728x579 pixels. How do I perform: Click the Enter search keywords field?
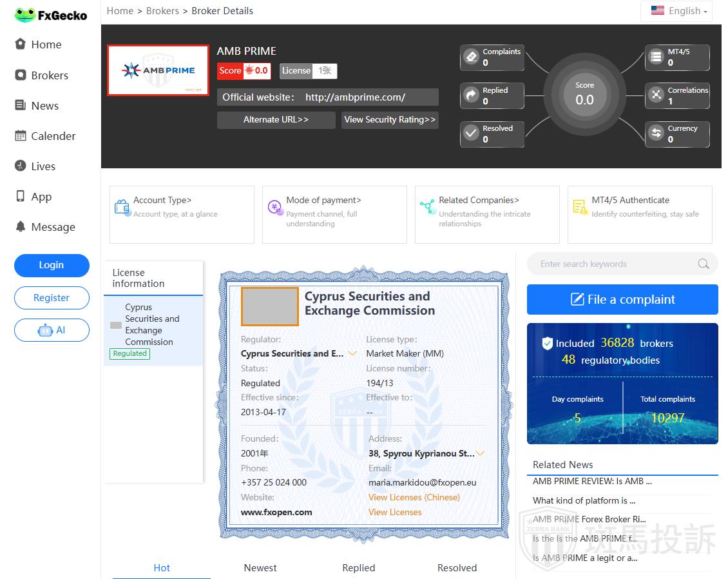tap(612, 264)
